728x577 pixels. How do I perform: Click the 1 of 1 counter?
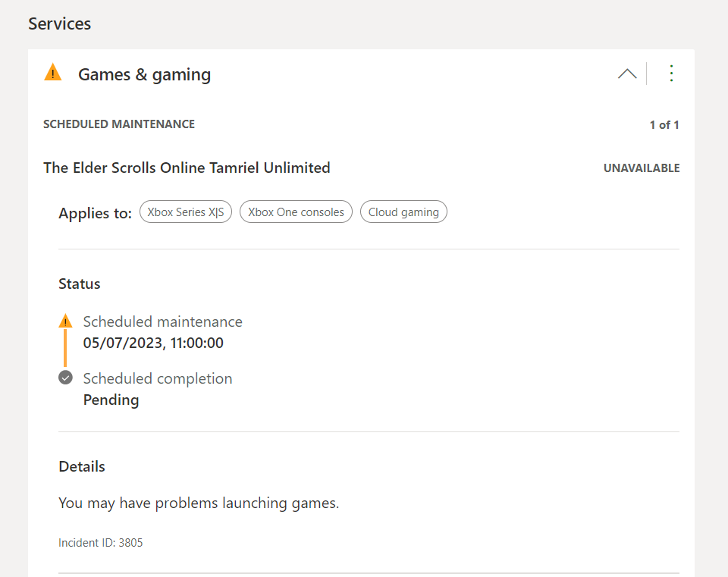(664, 125)
